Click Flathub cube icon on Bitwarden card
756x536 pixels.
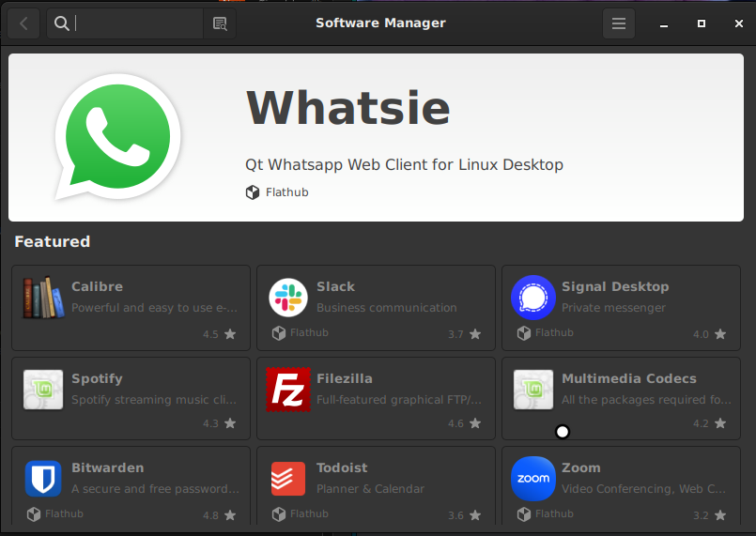coord(34,514)
